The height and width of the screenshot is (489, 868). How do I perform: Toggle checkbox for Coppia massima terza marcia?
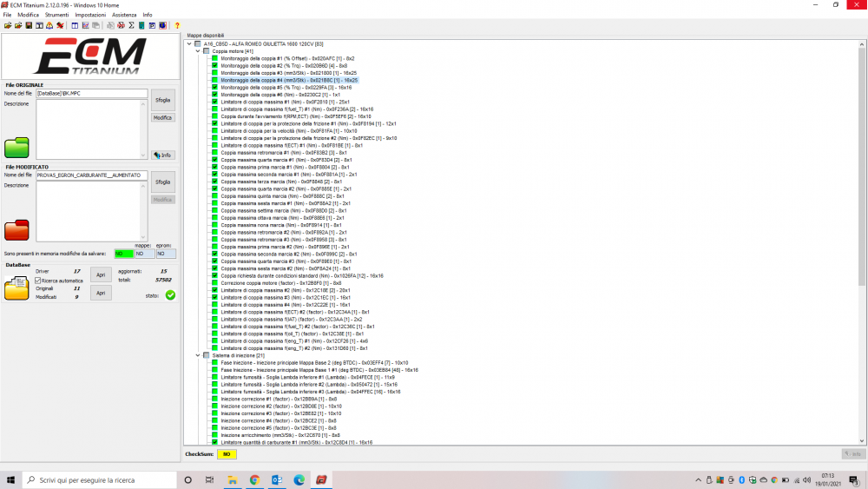214,182
